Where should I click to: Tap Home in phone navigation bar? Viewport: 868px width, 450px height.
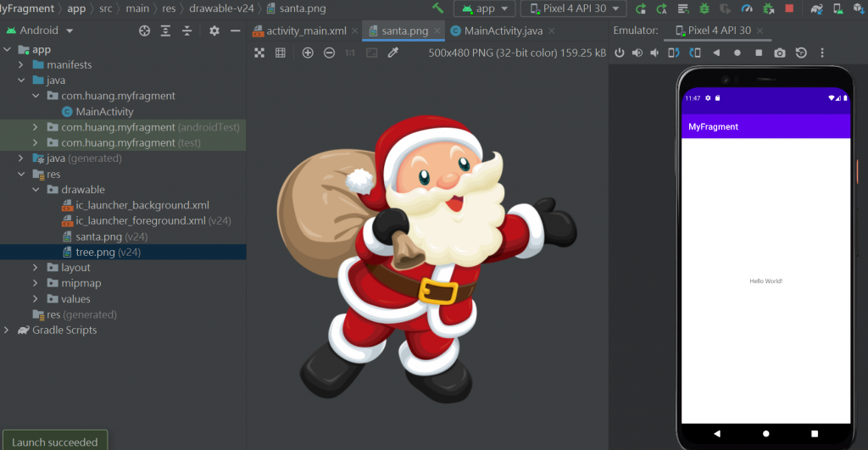tap(766, 433)
